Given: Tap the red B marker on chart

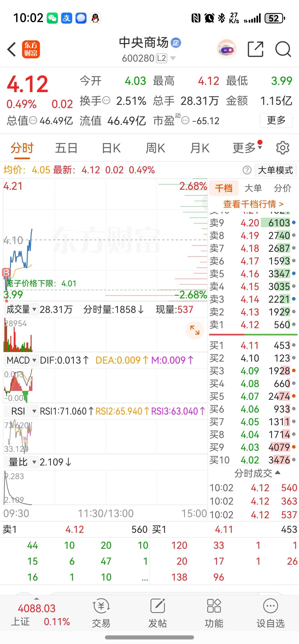Looking at the screenshot, I should click(6, 272).
